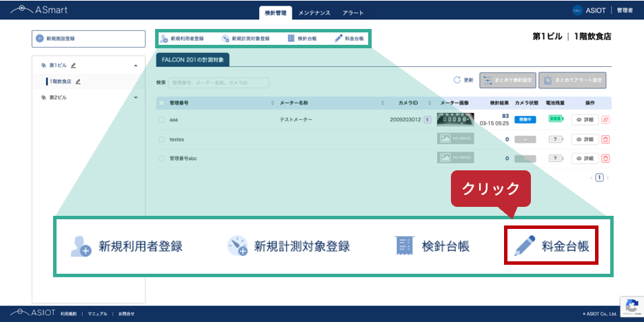Image resolution: width=644 pixels, height=322 pixels.
Task: Switch to the 検針管理 tab
Action: 276,12
